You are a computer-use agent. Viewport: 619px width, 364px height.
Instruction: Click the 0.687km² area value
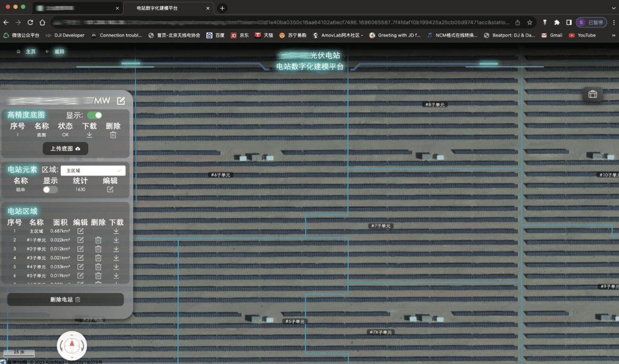coord(60,231)
